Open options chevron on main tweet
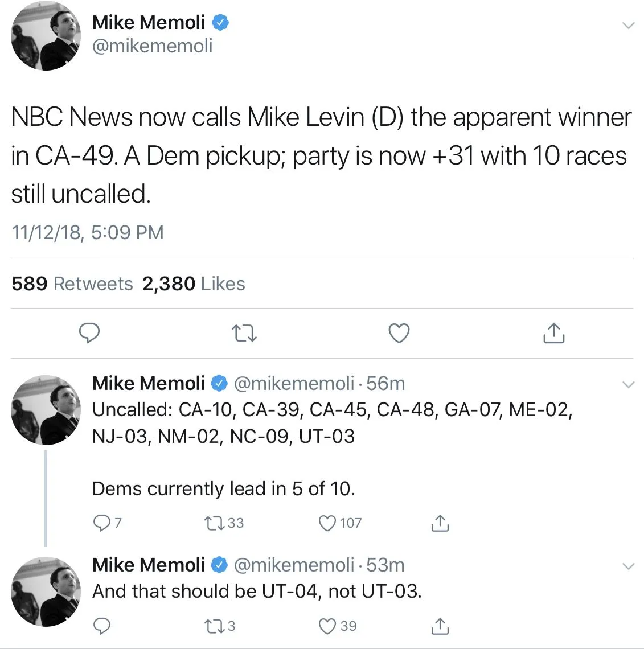The width and height of the screenshot is (644, 649). click(x=627, y=26)
